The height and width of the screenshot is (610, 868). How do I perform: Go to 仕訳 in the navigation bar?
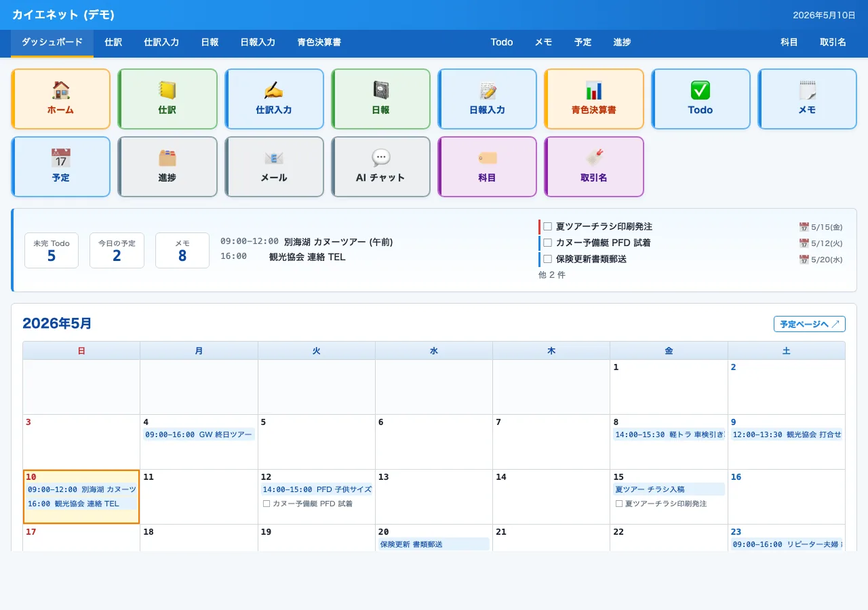pyautogui.click(x=113, y=42)
